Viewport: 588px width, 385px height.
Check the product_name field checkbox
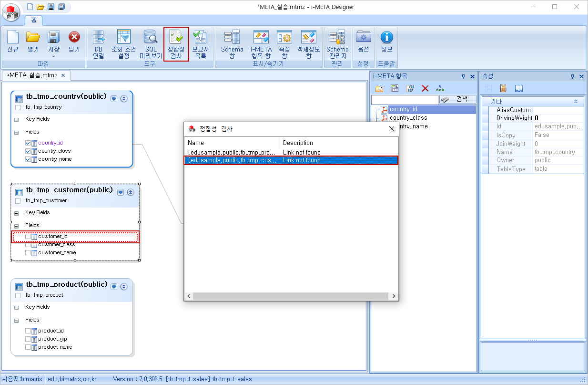pos(28,347)
